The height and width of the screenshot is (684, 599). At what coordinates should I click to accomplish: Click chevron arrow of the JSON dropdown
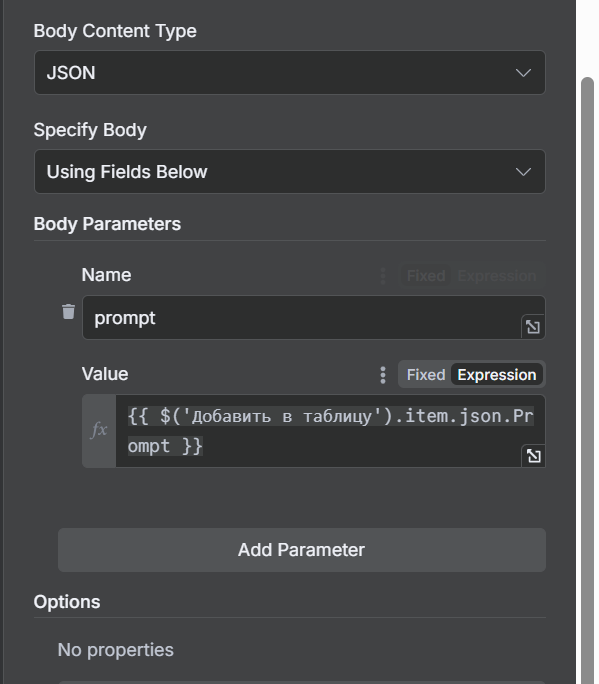[523, 72]
